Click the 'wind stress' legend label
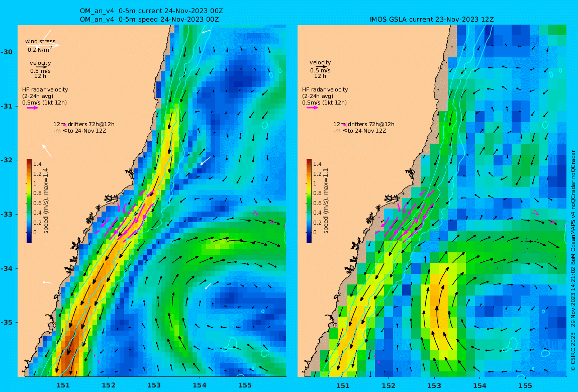 [41, 41]
